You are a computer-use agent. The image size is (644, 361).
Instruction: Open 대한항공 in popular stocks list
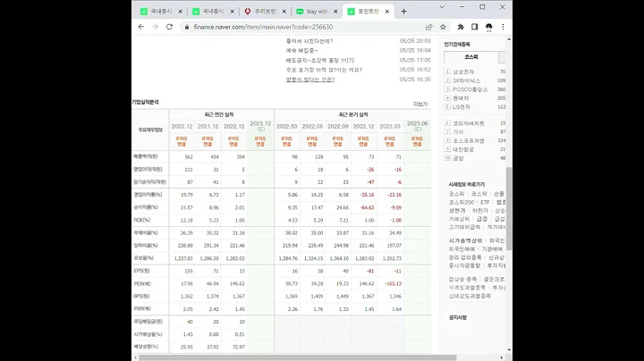[x=463, y=150]
